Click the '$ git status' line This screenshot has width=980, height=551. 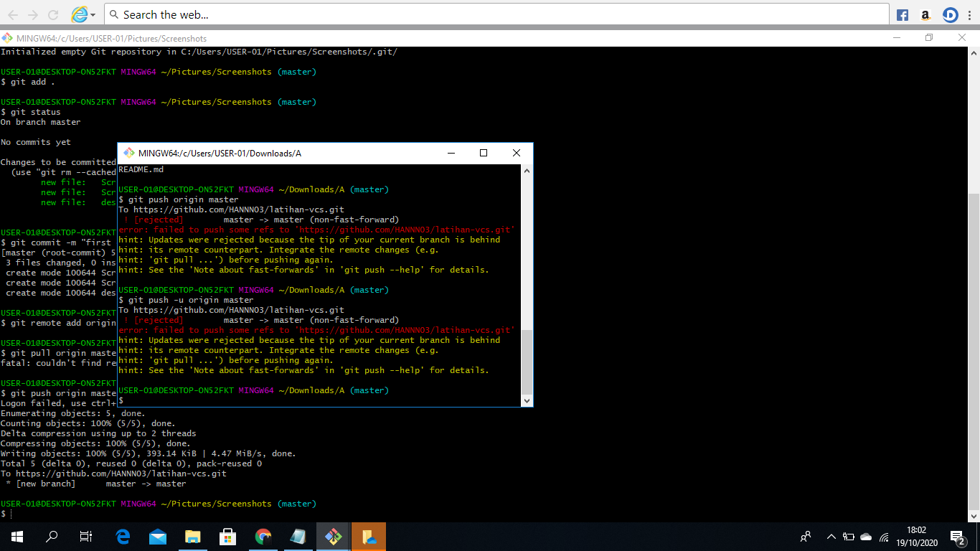click(x=31, y=112)
